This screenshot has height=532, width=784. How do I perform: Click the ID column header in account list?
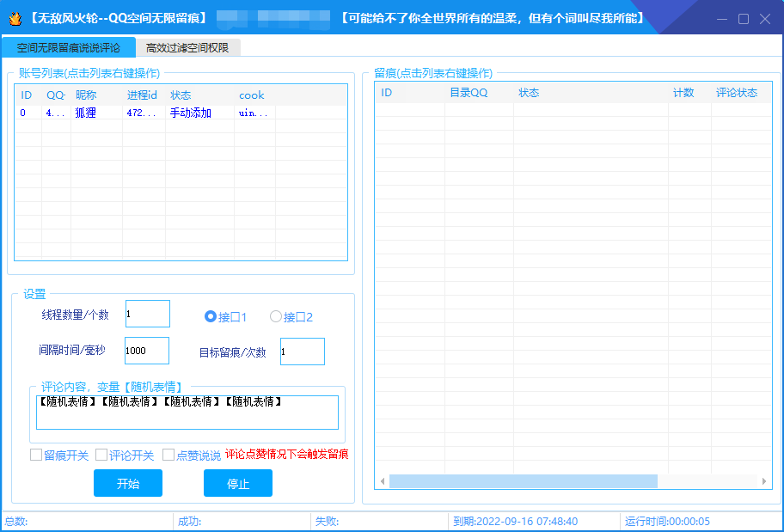click(27, 95)
